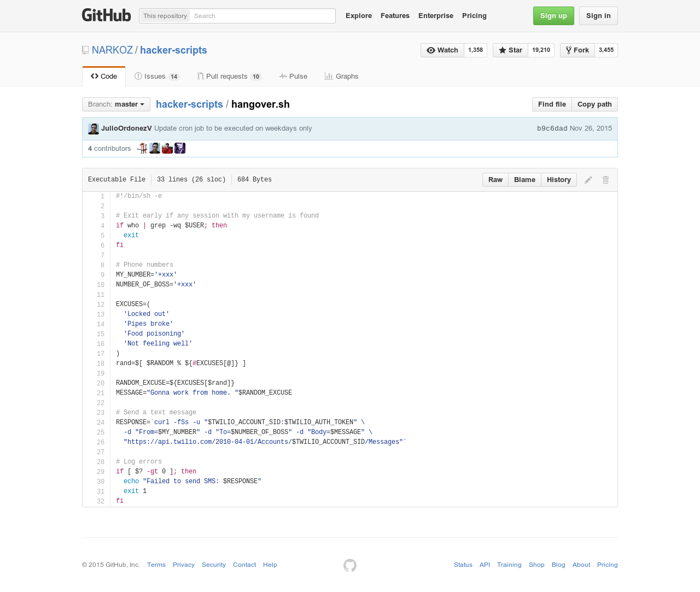The height and width of the screenshot is (592, 700).
Task: Open the forks count 3,455
Action: [x=606, y=50]
